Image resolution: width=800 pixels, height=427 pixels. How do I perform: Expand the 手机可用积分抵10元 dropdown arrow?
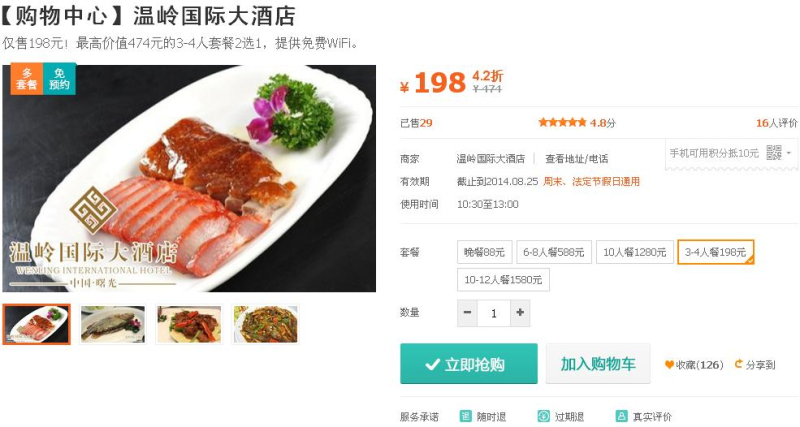pos(789,153)
